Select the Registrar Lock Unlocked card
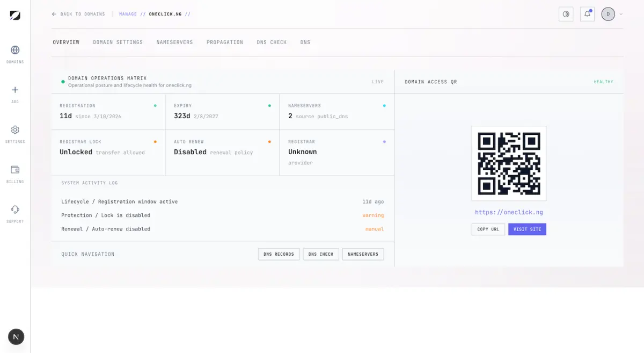644x353 pixels. point(108,153)
